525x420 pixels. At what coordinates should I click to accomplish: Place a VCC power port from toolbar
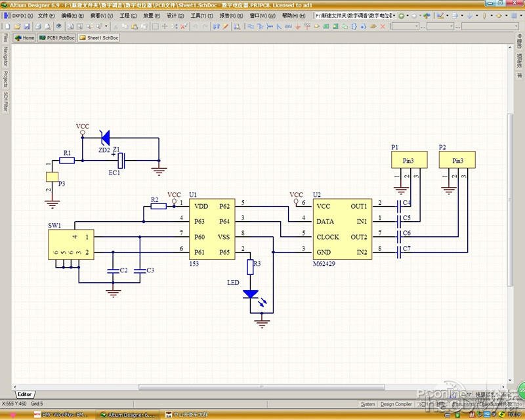[308, 26]
